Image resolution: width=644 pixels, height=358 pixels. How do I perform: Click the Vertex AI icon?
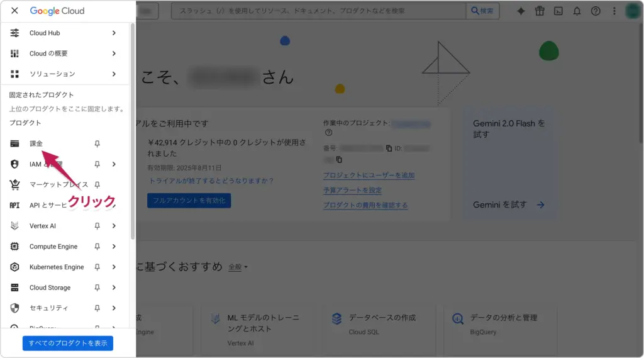click(14, 226)
